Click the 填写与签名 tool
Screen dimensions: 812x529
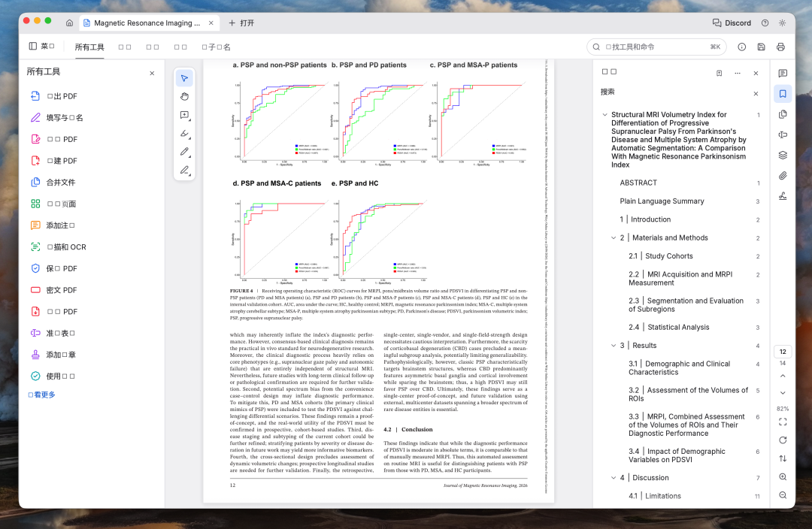tap(64, 117)
